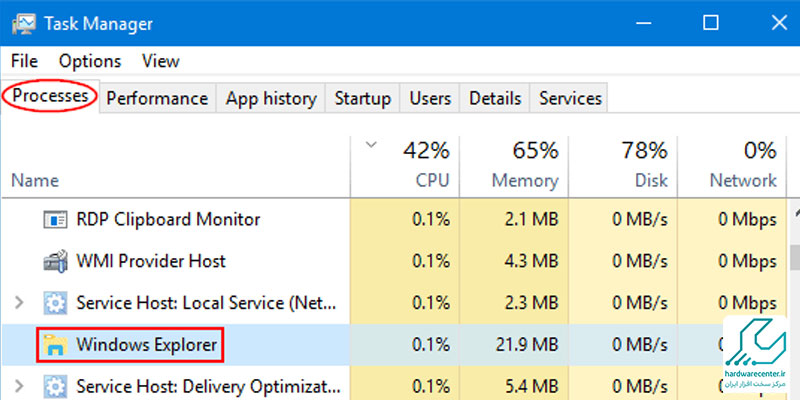Image resolution: width=800 pixels, height=400 pixels.
Task: Open the Services tab
Action: pos(570,98)
